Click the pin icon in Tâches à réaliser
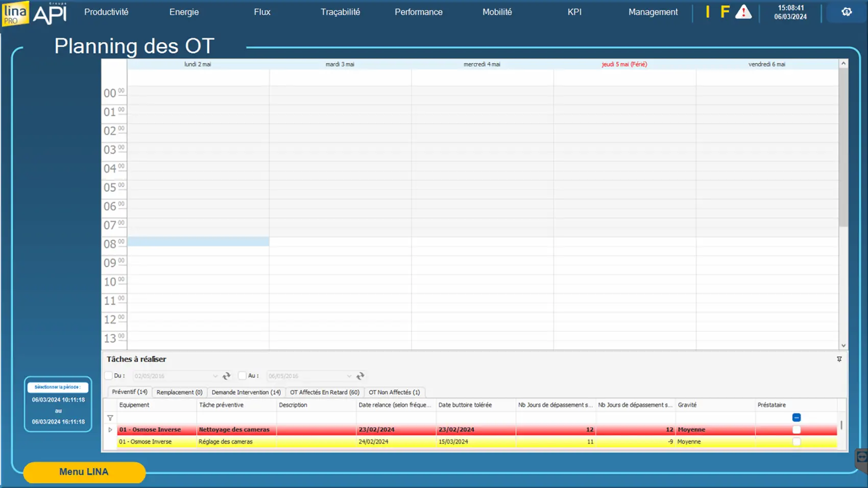868x488 pixels. point(839,359)
